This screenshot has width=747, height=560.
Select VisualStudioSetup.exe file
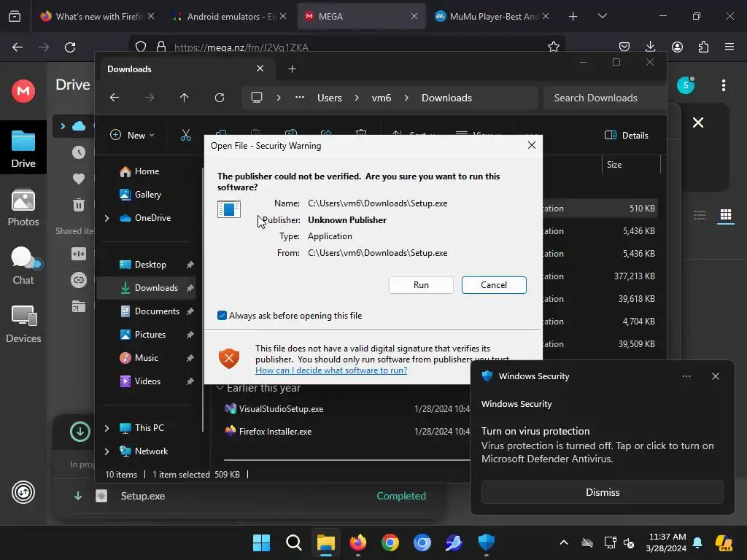[281, 408]
